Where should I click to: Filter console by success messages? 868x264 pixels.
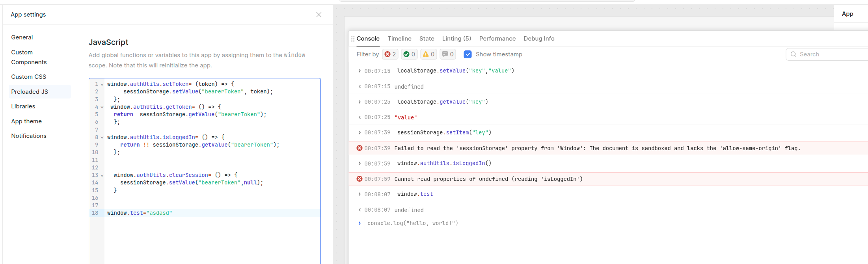coord(409,54)
